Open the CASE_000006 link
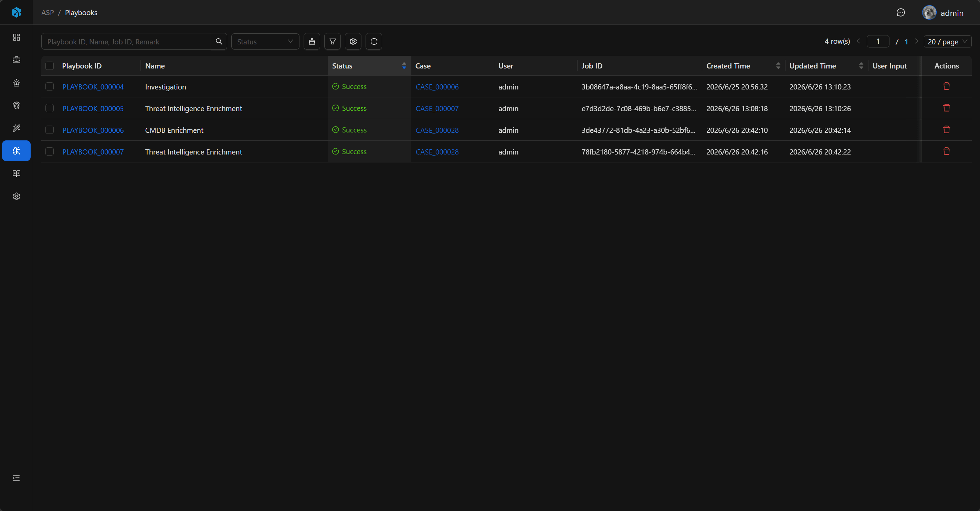980x511 pixels. [x=437, y=87]
